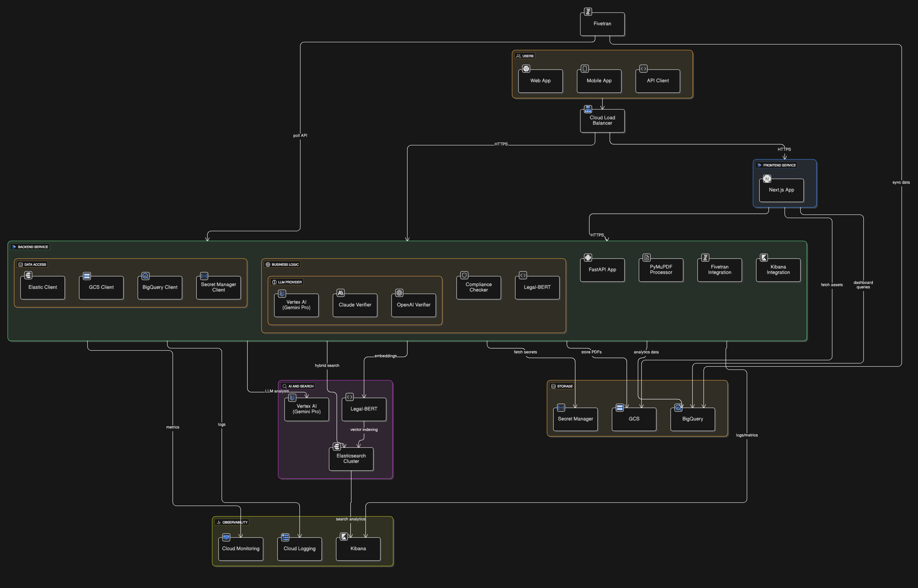This screenshot has height=588, width=918.
Task: Click the Anthropic icon on Claude Verifier
Action: pos(340,293)
